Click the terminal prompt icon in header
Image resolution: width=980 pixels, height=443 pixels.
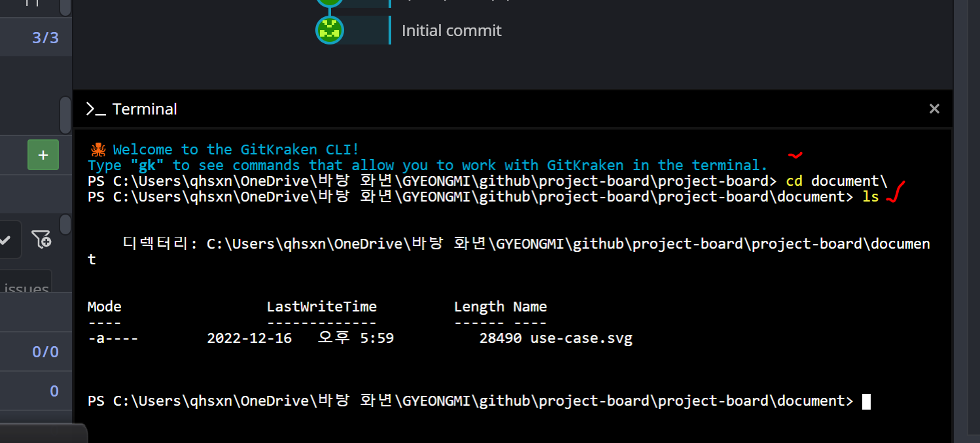tap(96, 109)
